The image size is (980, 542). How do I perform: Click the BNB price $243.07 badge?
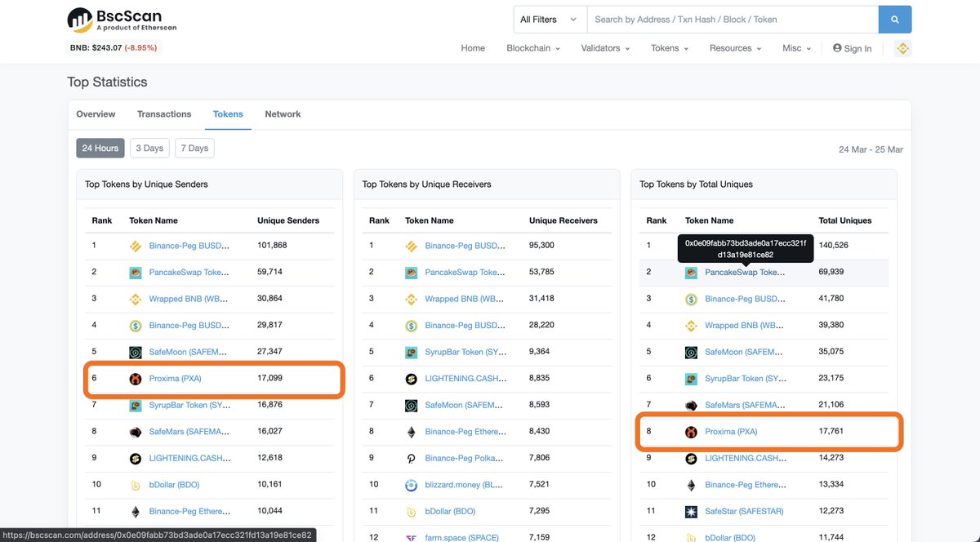113,48
